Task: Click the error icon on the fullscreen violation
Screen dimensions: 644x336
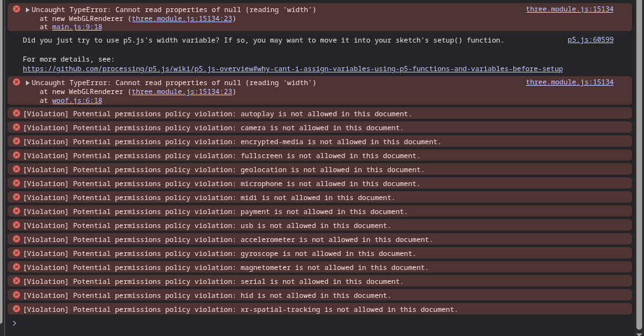Action: (16, 156)
